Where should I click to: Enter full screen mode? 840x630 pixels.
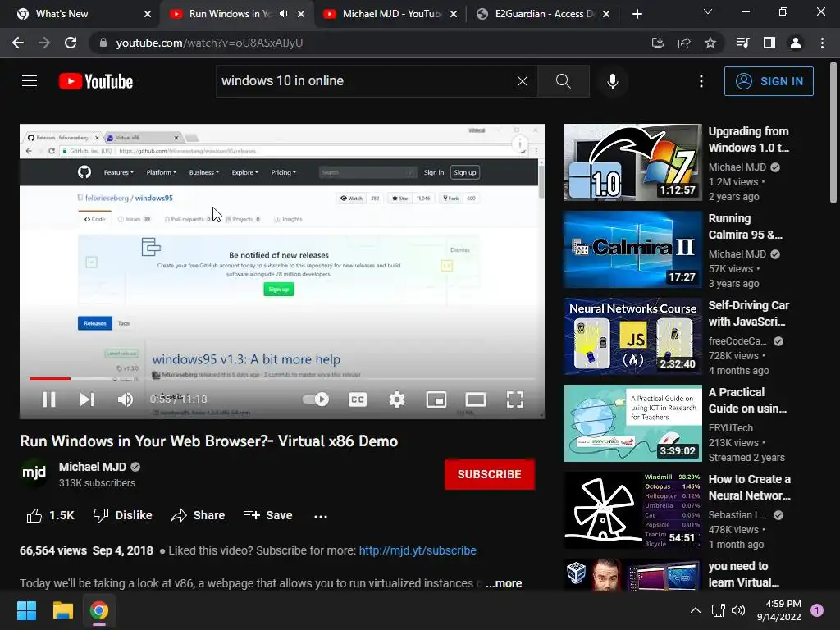tap(515, 399)
